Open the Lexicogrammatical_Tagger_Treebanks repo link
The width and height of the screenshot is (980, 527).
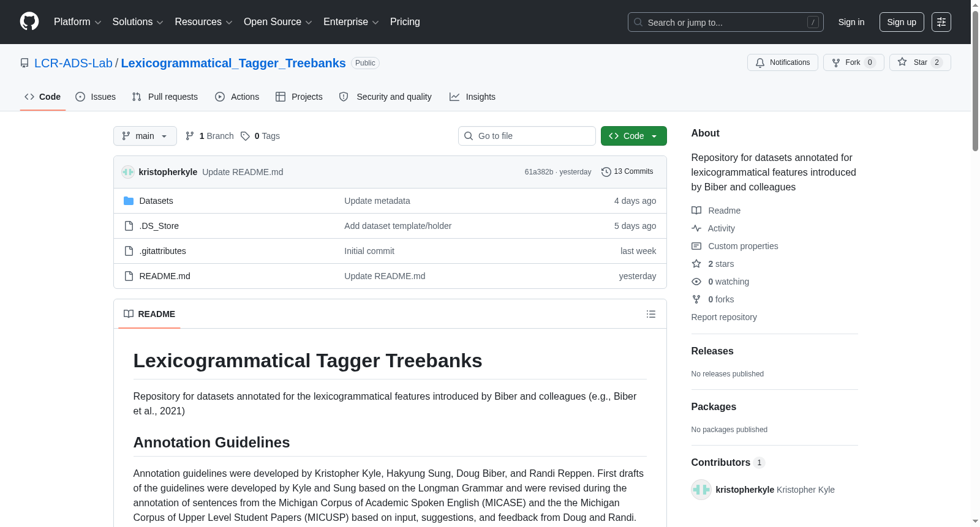[233, 63]
